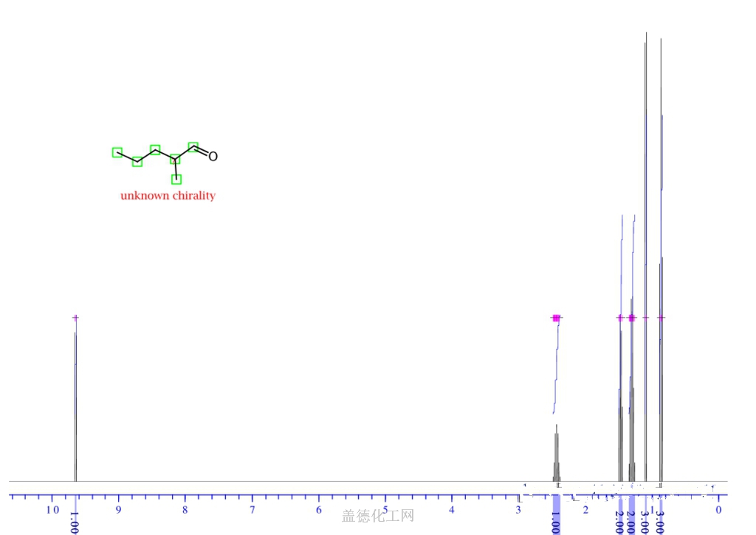Select the aldehyde carbon green atom box
Viewport: 756px width, 535px height.
(193, 147)
